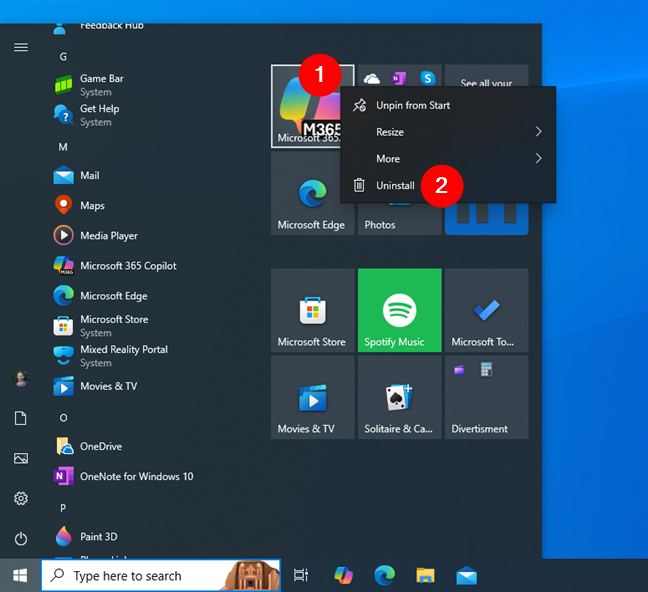The image size is (648, 592).
Task: Click the OneNote icon in Office tile
Action: 399,78
